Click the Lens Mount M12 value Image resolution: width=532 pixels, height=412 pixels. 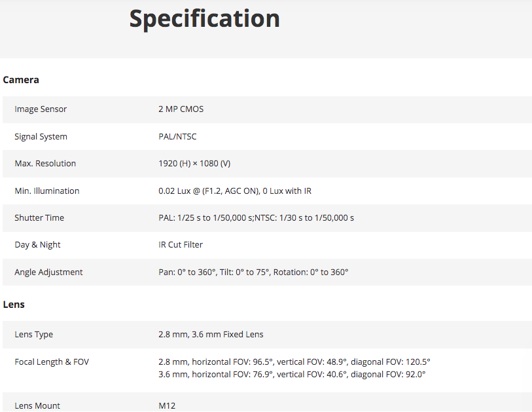pos(167,405)
